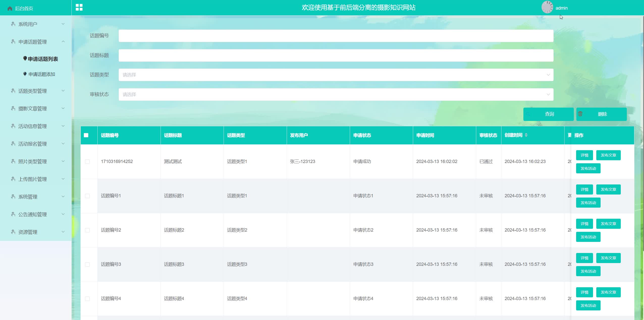Toggle the select-all checkbox in table header

click(x=86, y=135)
